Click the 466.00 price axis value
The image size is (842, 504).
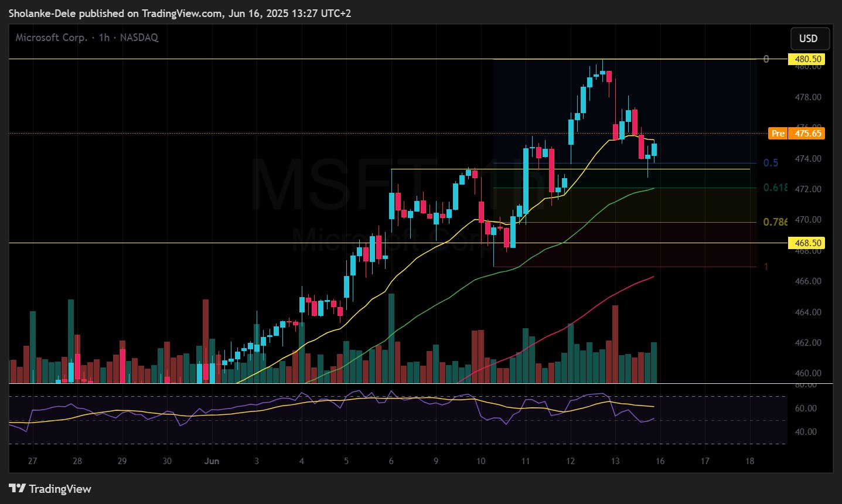[x=808, y=281]
